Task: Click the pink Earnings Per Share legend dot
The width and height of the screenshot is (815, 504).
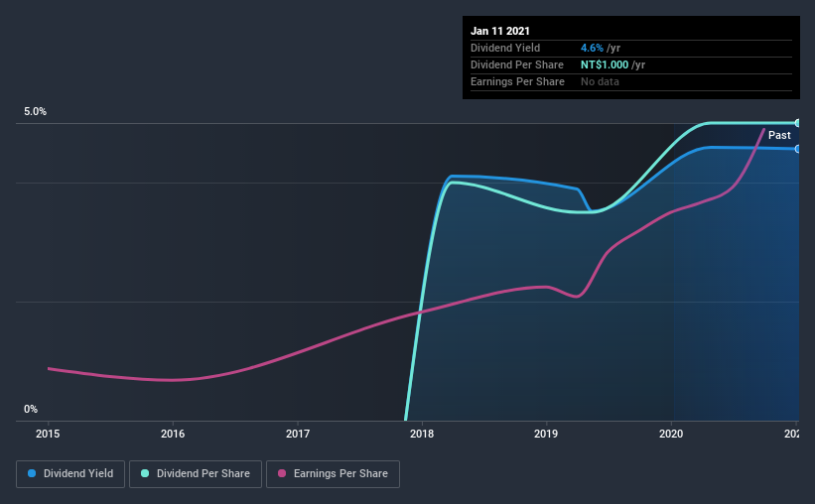Action: pos(282,473)
